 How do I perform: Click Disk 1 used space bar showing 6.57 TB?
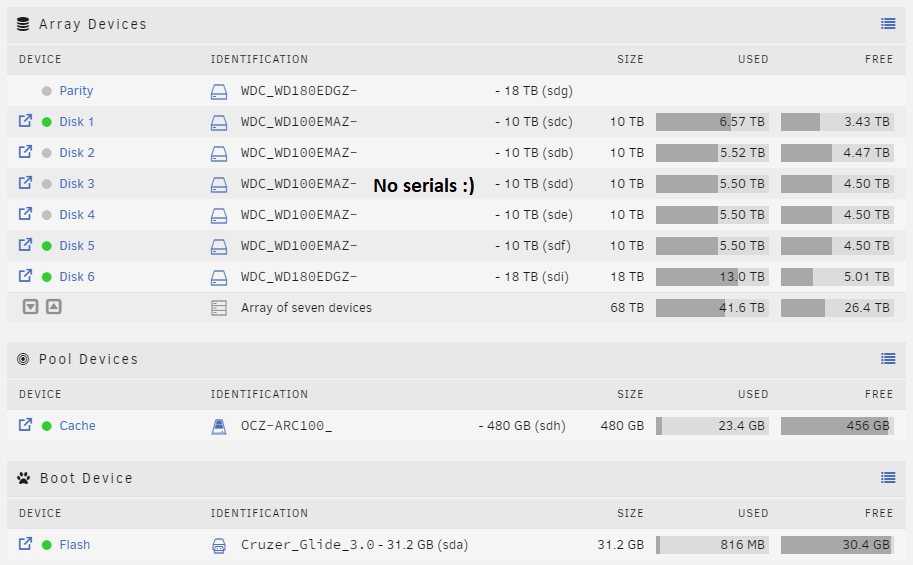[x=712, y=122]
